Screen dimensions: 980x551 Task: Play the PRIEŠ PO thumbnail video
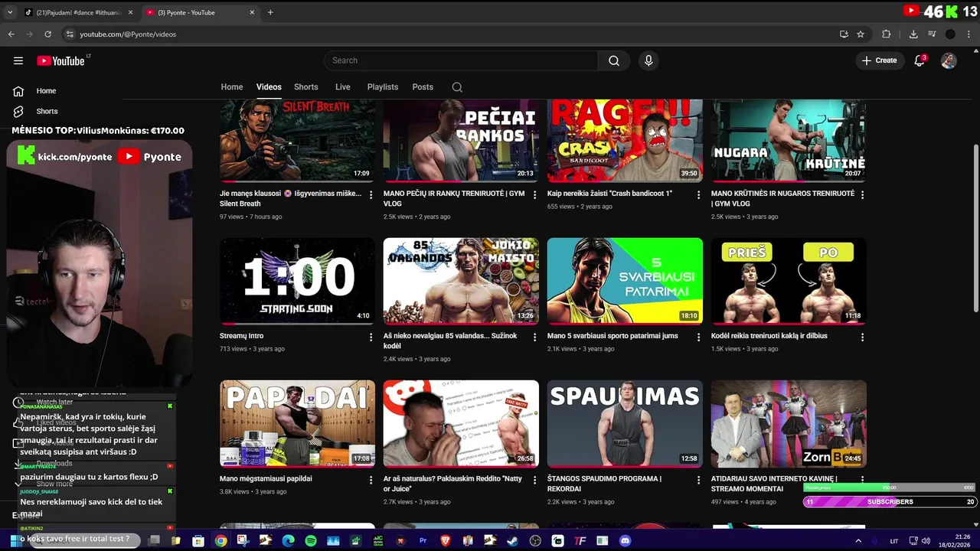[x=789, y=281]
